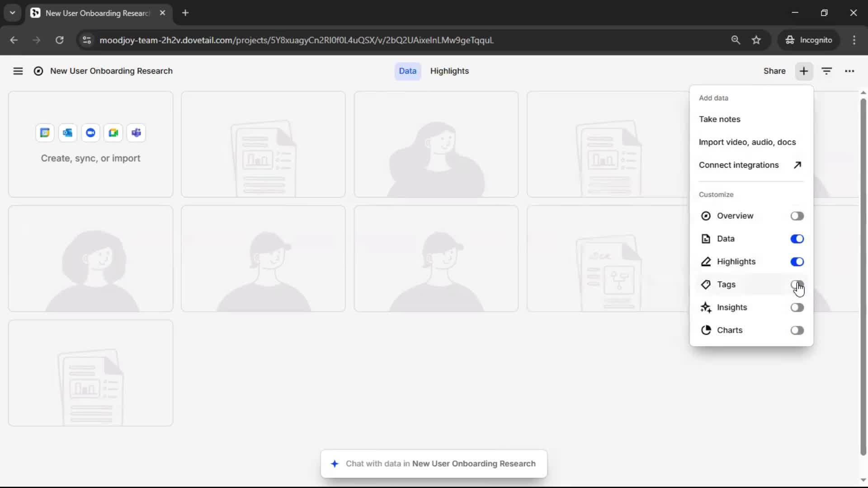Enable the Overview toggle

click(x=797, y=216)
